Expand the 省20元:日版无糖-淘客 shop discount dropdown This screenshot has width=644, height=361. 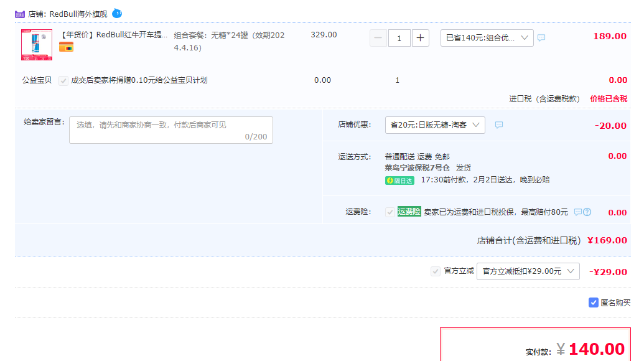pyautogui.click(x=435, y=125)
